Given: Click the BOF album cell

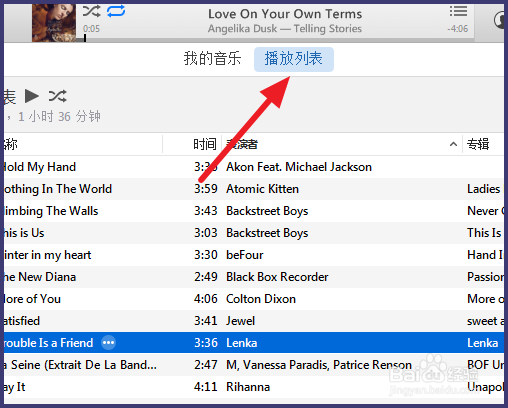Looking at the screenshot, I should (x=485, y=365).
